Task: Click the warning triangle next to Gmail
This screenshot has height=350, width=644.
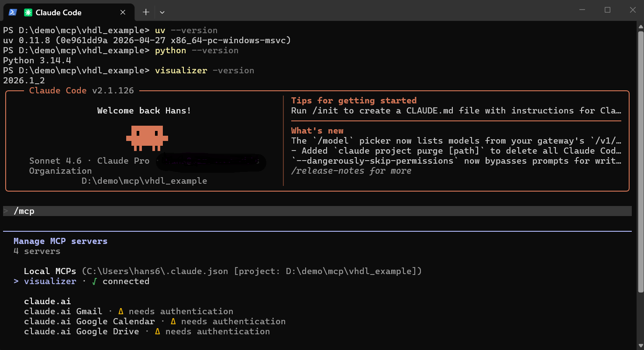Action: [x=121, y=312]
